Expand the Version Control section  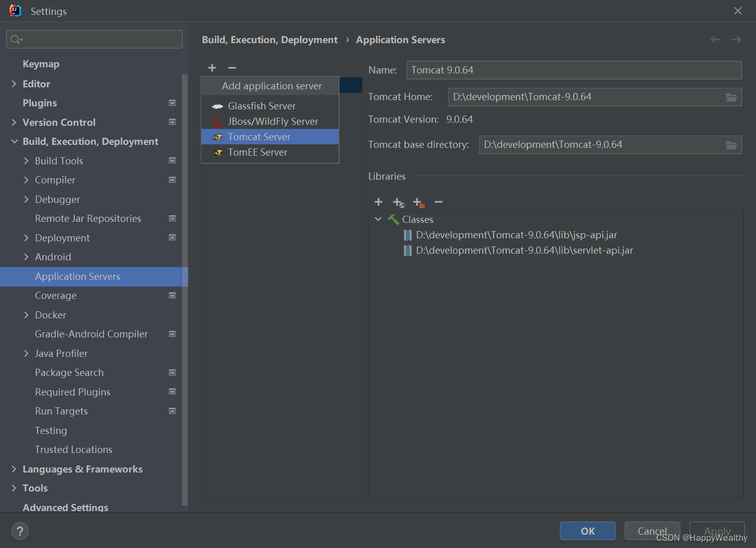[x=14, y=122]
